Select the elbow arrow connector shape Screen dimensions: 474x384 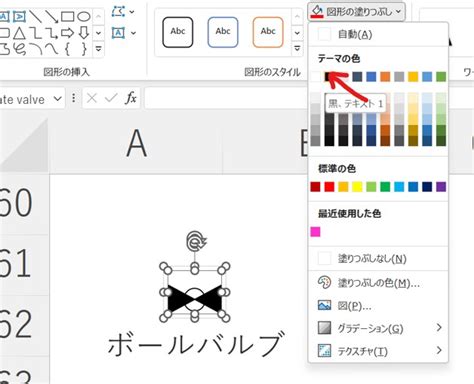click(x=51, y=33)
